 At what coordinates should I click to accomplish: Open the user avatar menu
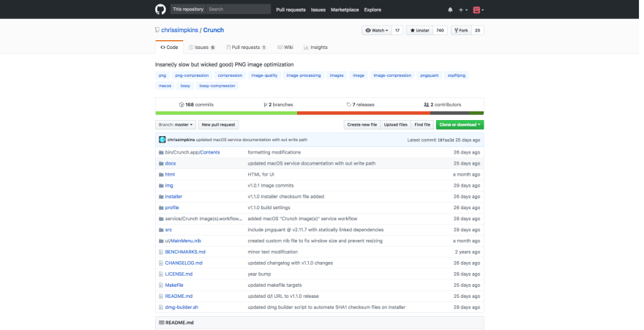[478, 10]
